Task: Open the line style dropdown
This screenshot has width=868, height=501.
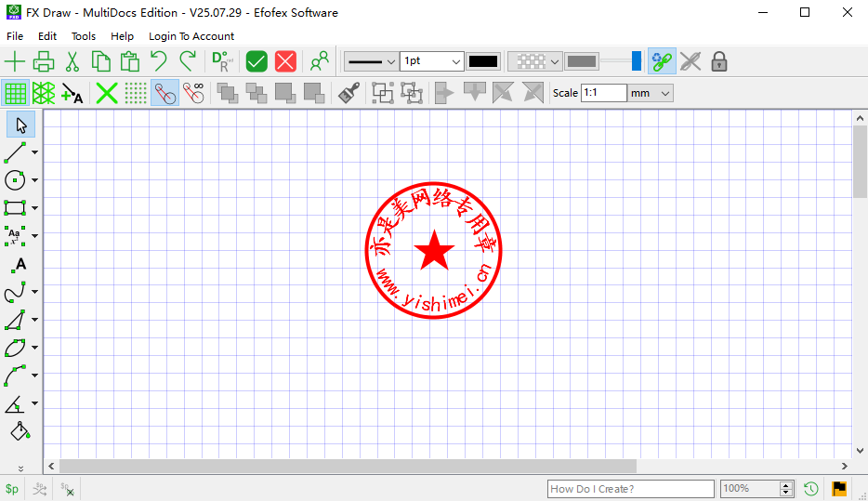Action: [x=370, y=61]
